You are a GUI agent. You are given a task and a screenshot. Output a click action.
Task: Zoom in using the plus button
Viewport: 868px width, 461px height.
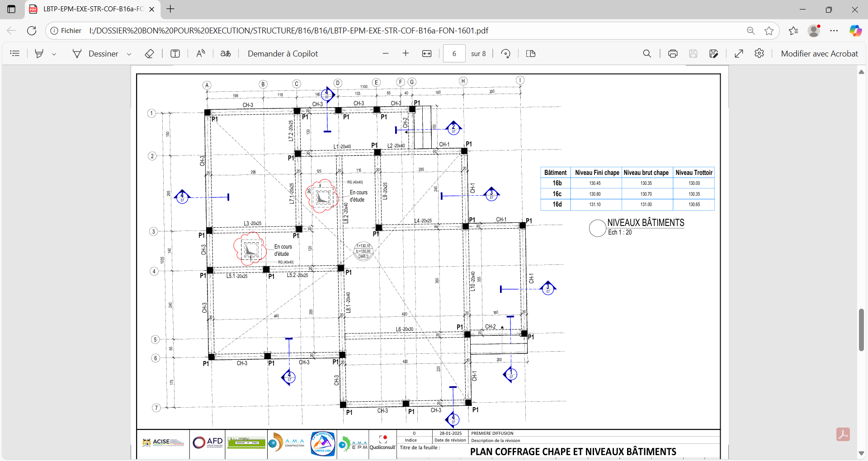pyautogui.click(x=406, y=54)
